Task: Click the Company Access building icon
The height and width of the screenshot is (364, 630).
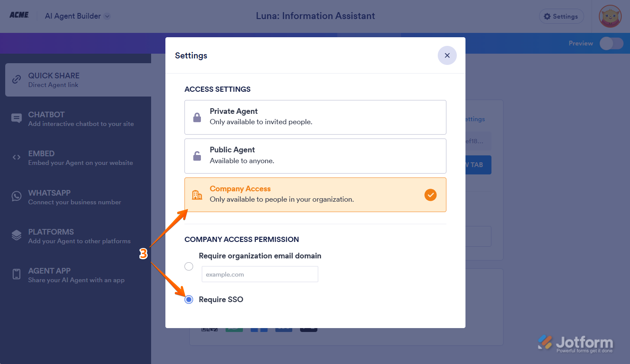Action: click(197, 195)
